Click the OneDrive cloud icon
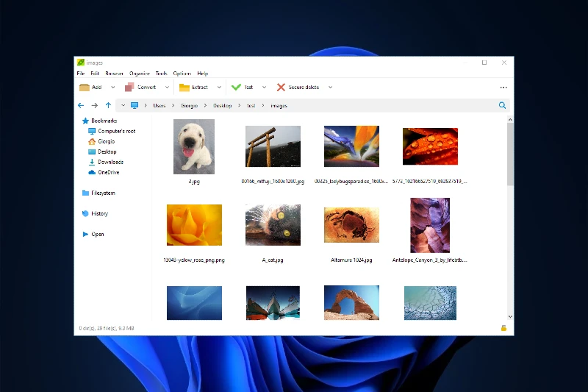 click(x=92, y=172)
